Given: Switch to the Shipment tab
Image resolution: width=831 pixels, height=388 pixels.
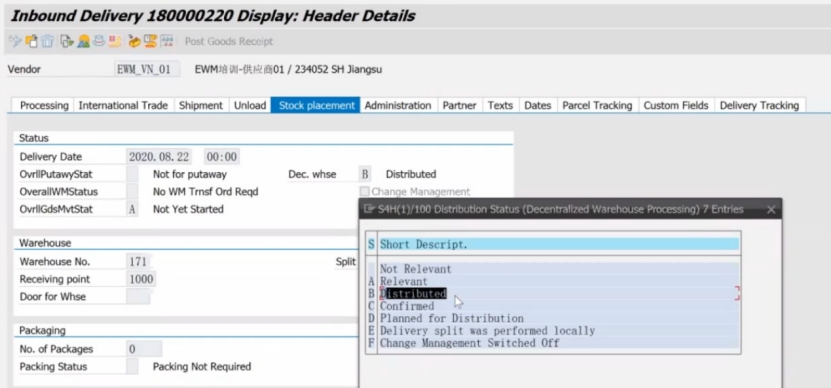Looking at the screenshot, I should (x=201, y=105).
